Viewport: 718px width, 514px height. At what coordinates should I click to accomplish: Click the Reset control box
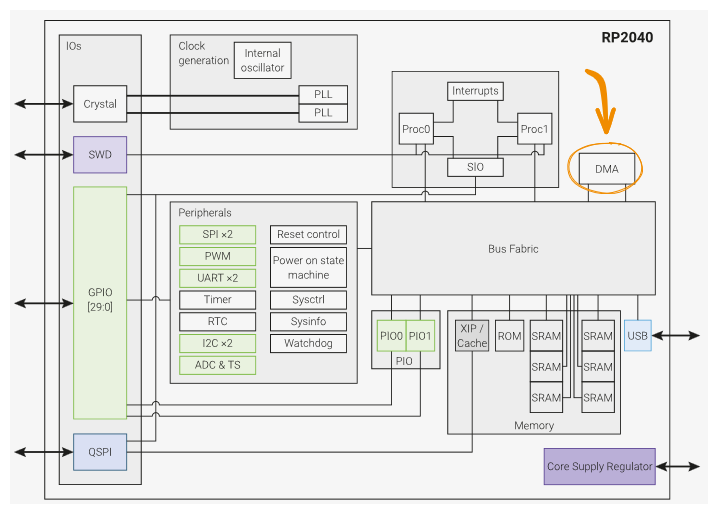308,235
